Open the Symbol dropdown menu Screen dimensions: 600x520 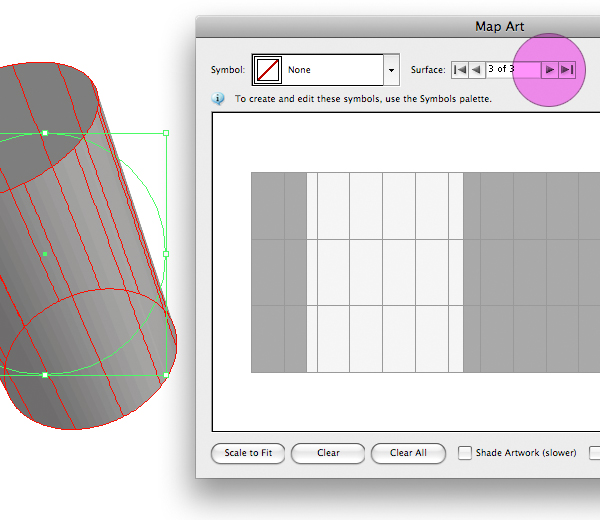tap(391, 70)
